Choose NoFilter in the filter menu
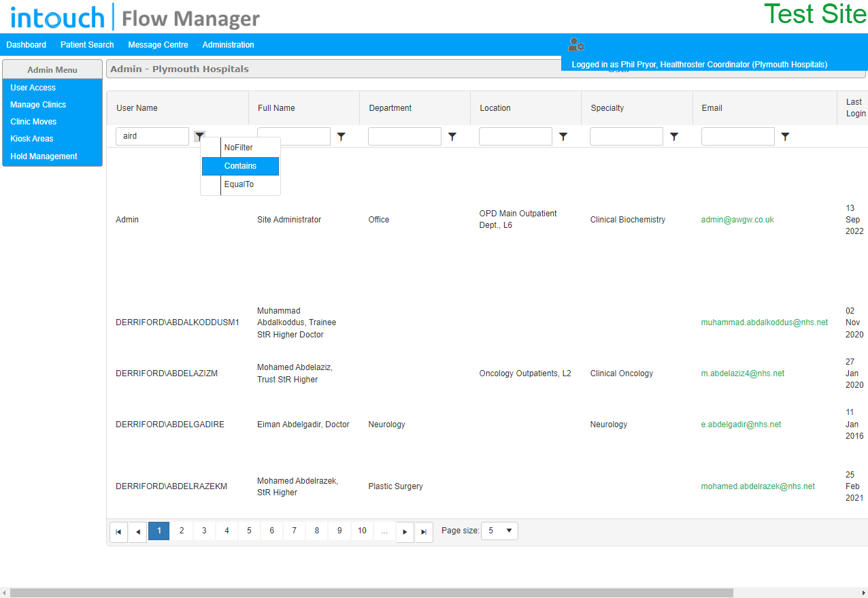The height and width of the screenshot is (598, 868). pos(240,148)
